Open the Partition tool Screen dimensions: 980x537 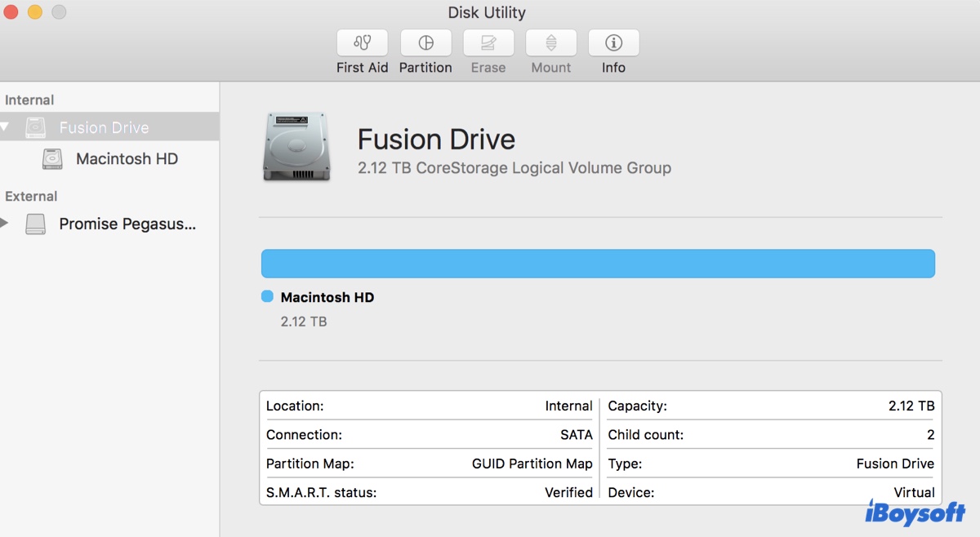coord(425,51)
